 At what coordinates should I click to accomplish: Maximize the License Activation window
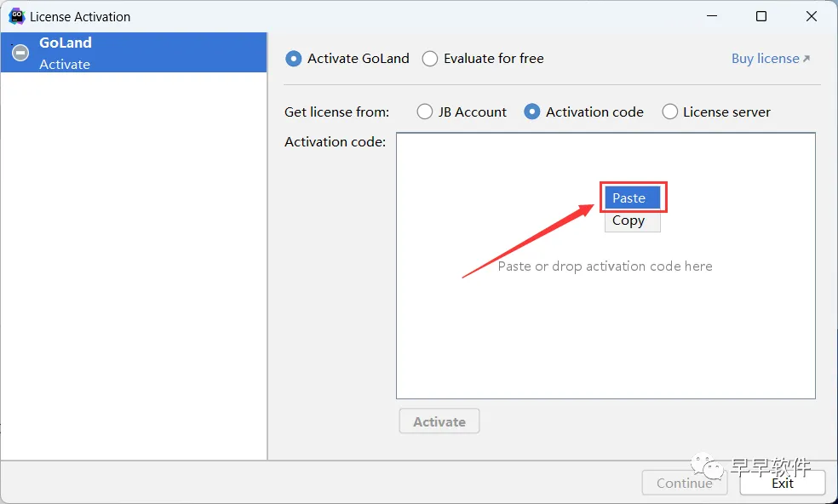[761, 16]
